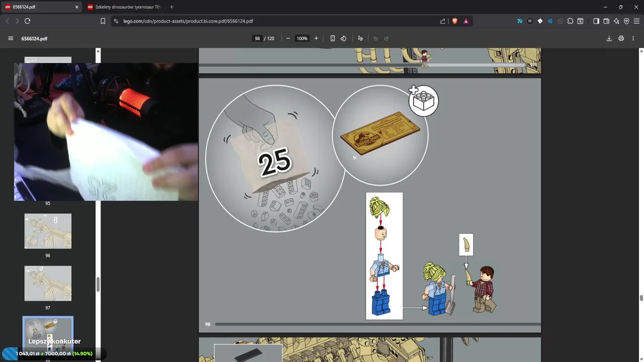Toggle the PDF sidebar hamburger menu
This screenshot has height=362, width=644.
click(11, 38)
